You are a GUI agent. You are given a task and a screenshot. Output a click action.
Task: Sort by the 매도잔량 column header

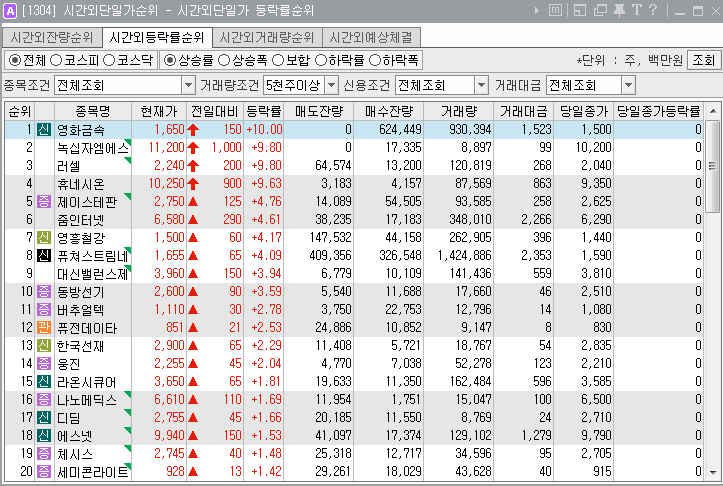[x=319, y=111]
